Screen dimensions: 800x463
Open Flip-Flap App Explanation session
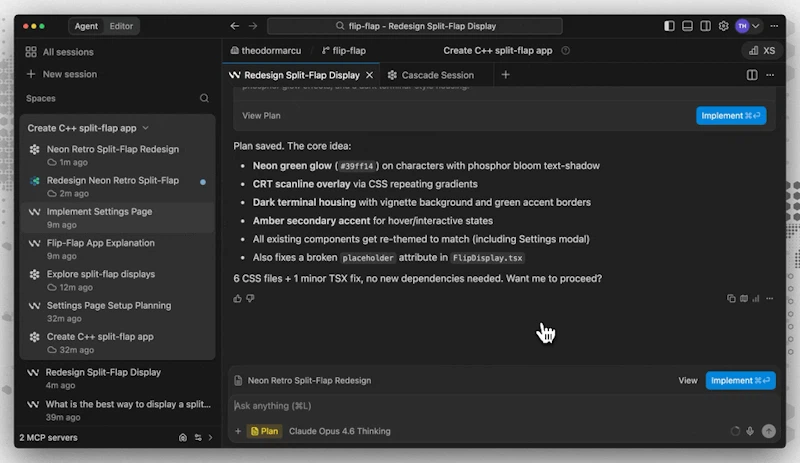pyautogui.click(x=117, y=249)
